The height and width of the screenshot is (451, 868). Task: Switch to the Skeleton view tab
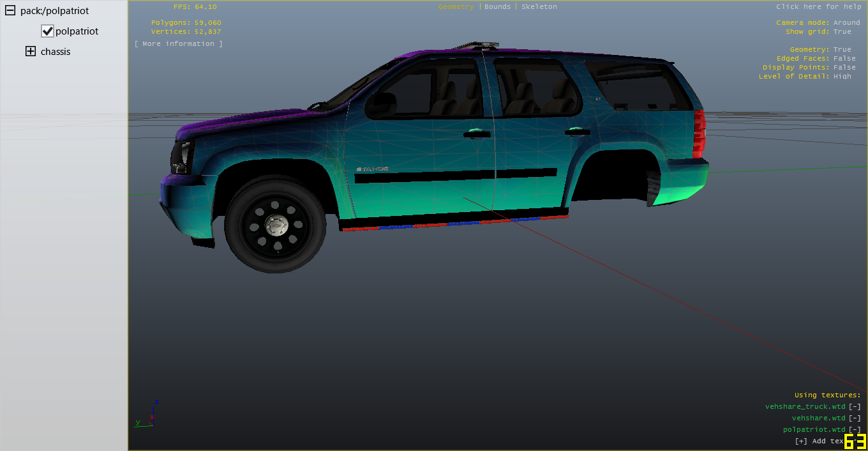(539, 6)
